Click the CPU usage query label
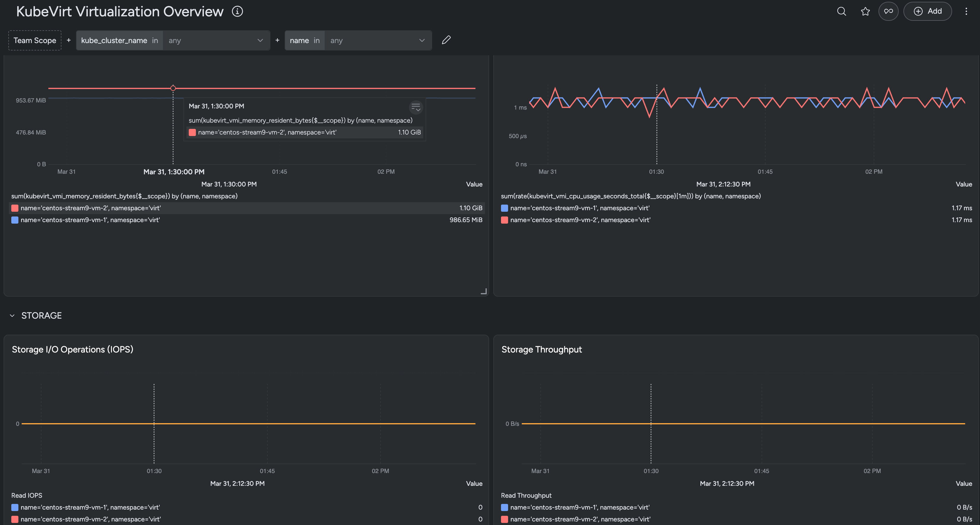This screenshot has height=525, width=980. (x=631, y=196)
